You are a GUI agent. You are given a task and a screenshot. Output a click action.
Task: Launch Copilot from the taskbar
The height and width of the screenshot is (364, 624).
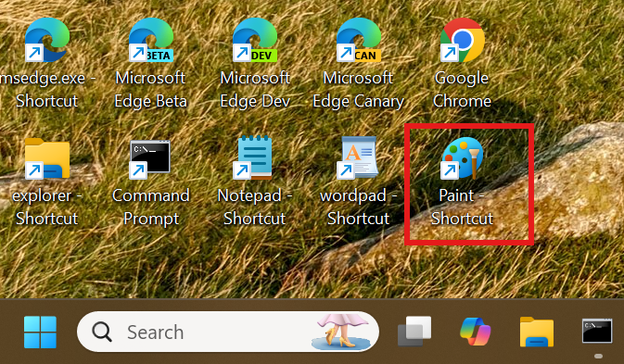coord(475,332)
